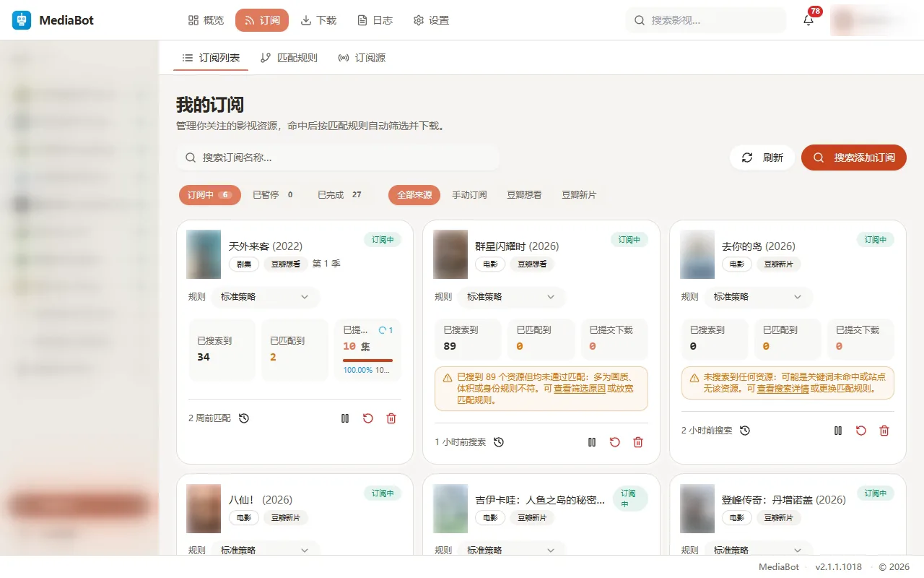Expand rule dropdown on 八仙! card
Image resolution: width=924 pixels, height=578 pixels.
click(x=265, y=550)
